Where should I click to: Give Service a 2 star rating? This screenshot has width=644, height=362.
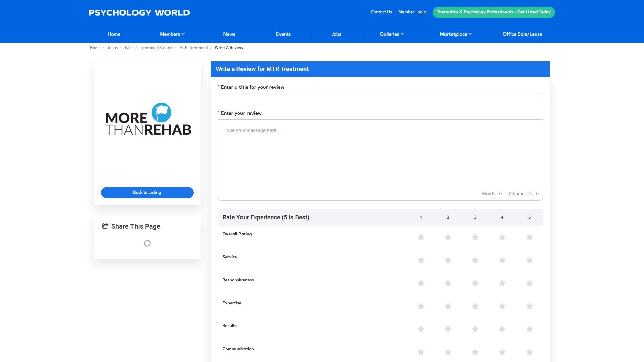pos(448,260)
